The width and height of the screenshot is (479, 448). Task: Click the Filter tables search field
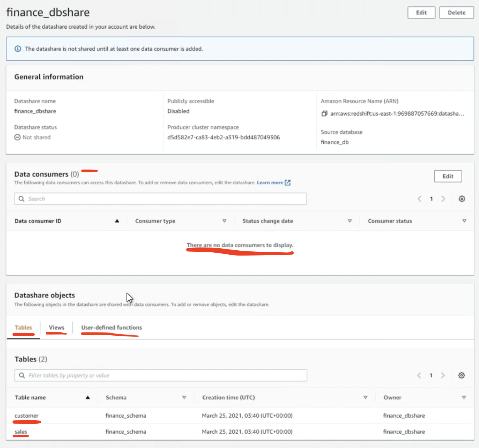point(161,375)
